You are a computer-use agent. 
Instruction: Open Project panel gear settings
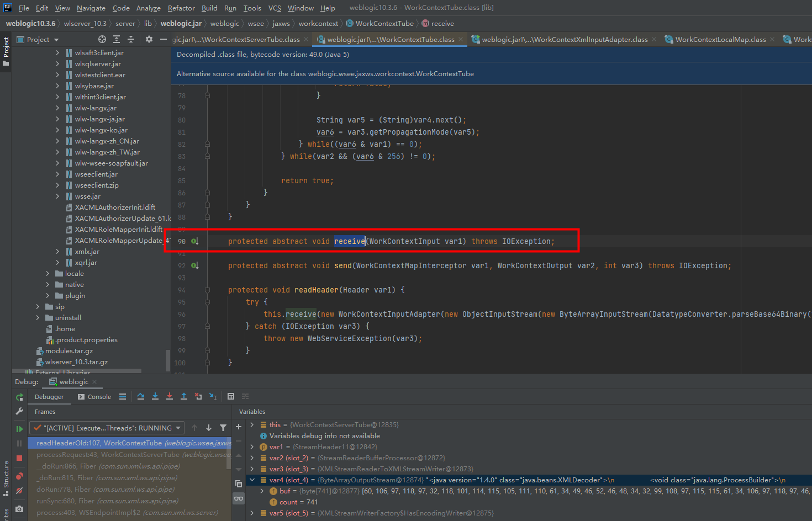pos(149,39)
